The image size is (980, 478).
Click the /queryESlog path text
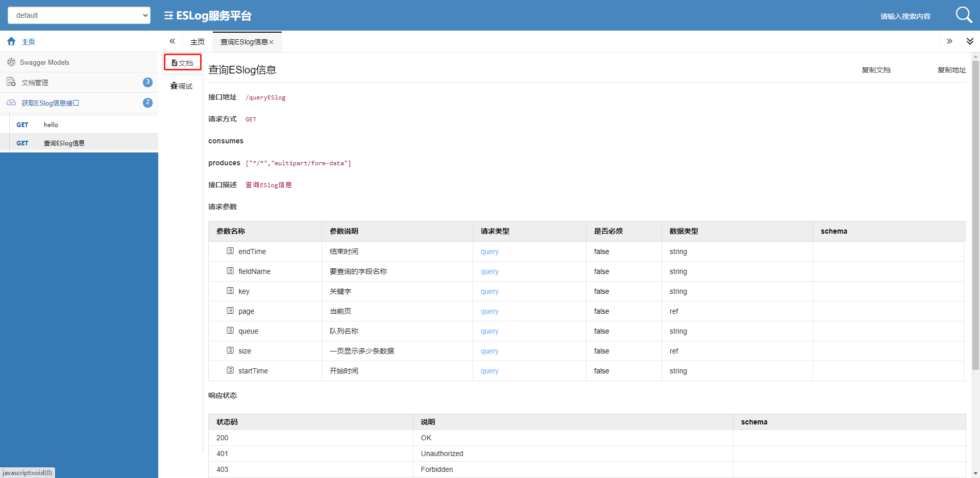265,97
